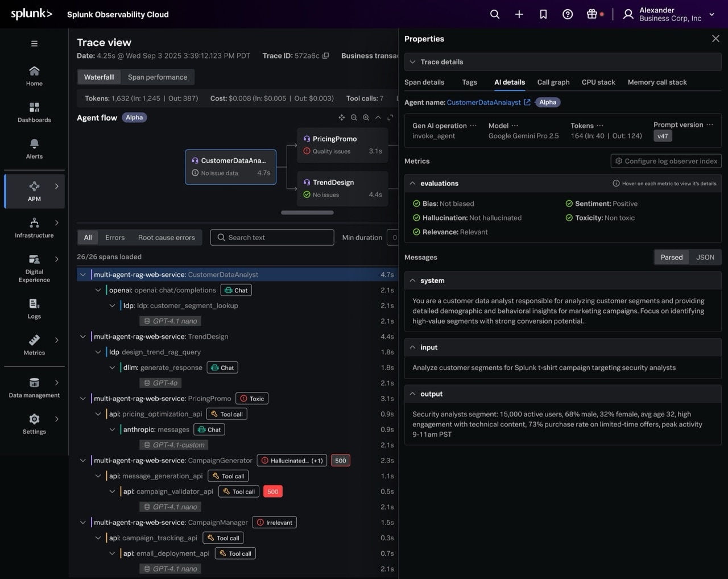Viewport: 728px width, 579px height.
Task: Collapse the CustomerDataAnalyst span row
Action: [x=83, y=275]
